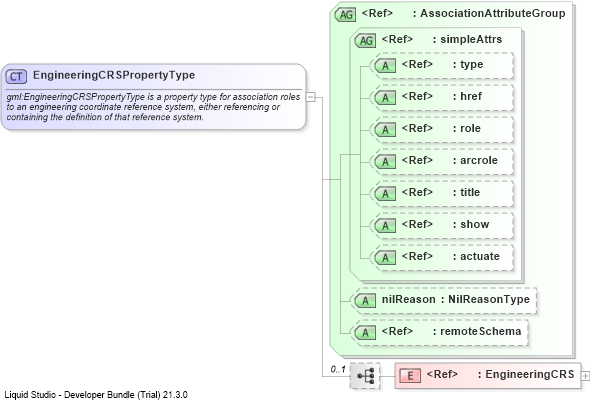
Task: Select the remoteSchema attribute reference text
Action: pyautogui.click(x=452, y=331)
